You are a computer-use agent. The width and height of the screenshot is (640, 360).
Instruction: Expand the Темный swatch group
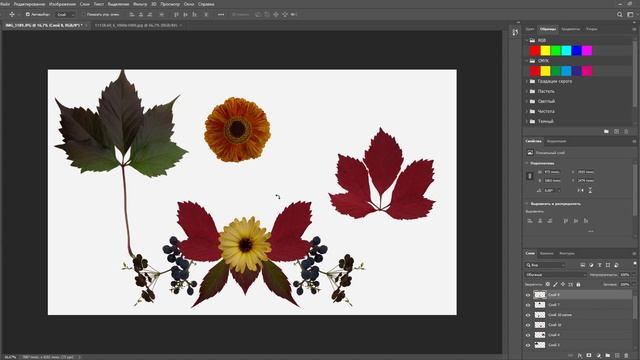click(527, 121)
